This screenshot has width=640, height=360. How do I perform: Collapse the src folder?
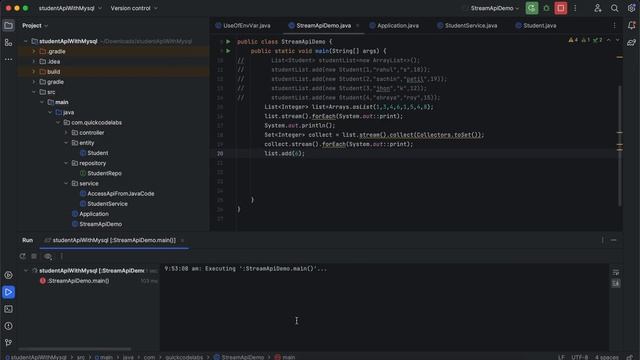34,92
